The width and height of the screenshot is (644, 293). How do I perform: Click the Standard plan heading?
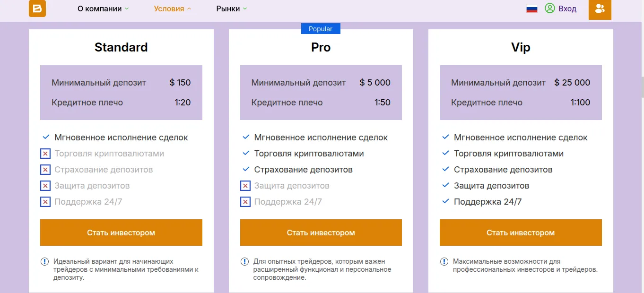(x=121, y=47)
